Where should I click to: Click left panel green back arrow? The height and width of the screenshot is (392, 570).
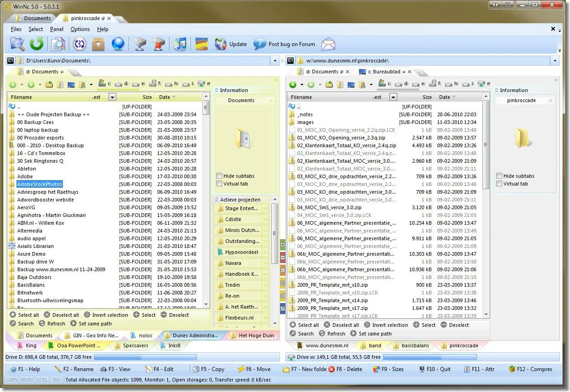13,84
